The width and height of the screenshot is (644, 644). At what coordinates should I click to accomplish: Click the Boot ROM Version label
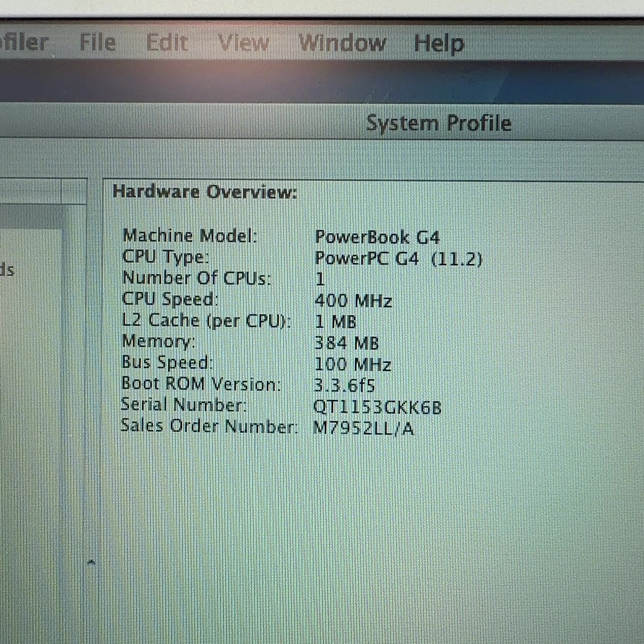(201, 384)
